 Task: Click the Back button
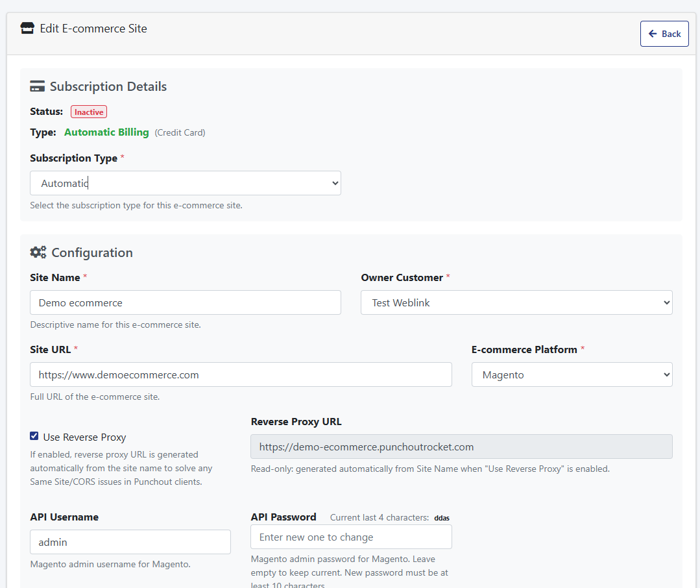(x=664, y=34)
